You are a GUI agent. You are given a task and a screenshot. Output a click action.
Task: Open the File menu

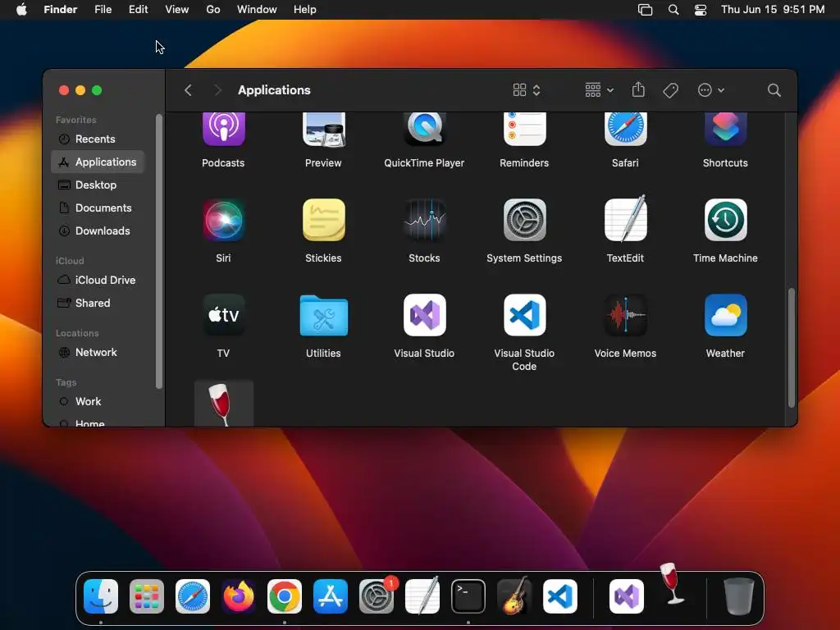[103, 10]
